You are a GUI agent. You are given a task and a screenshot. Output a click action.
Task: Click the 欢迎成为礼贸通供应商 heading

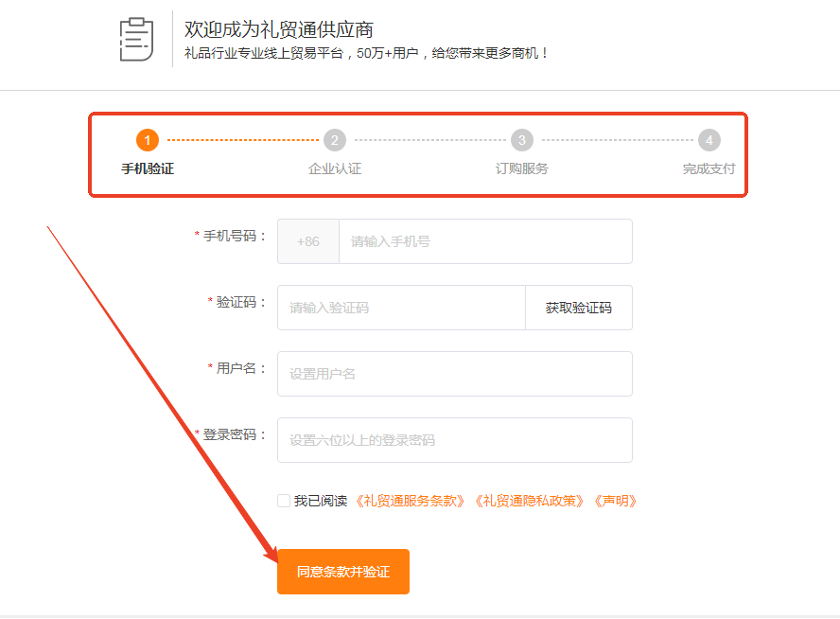pyautogui.click(x=278, y=29)
